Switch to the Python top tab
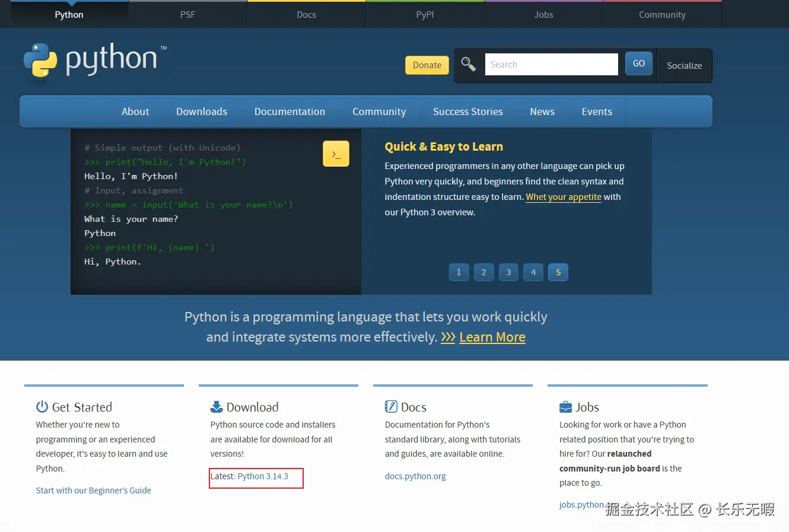Viewport: 789px width, 532px height. pos(69,14)
